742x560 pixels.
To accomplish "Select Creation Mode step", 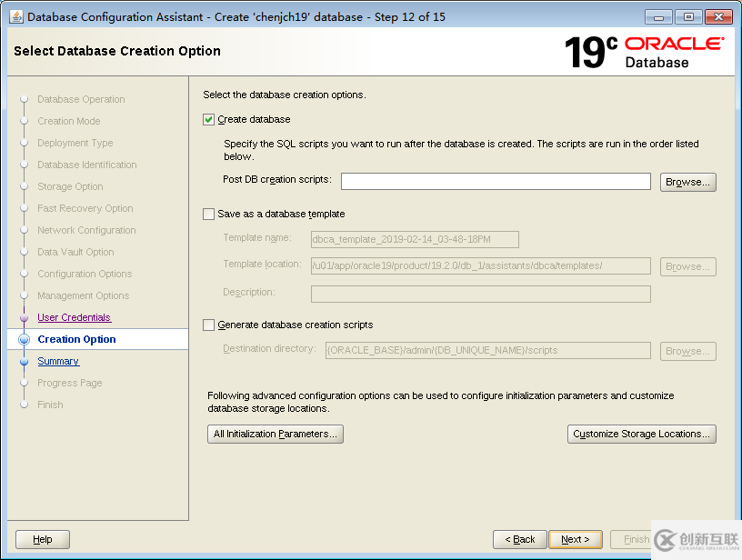I will 68,121.
